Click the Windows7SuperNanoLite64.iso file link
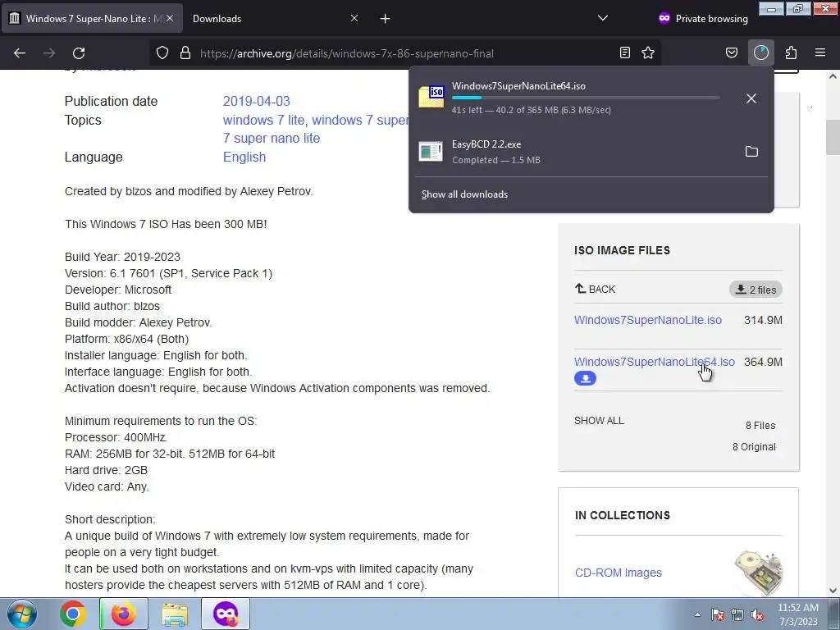The width and height of the screenshot is (840, 630). click(654, 362)
